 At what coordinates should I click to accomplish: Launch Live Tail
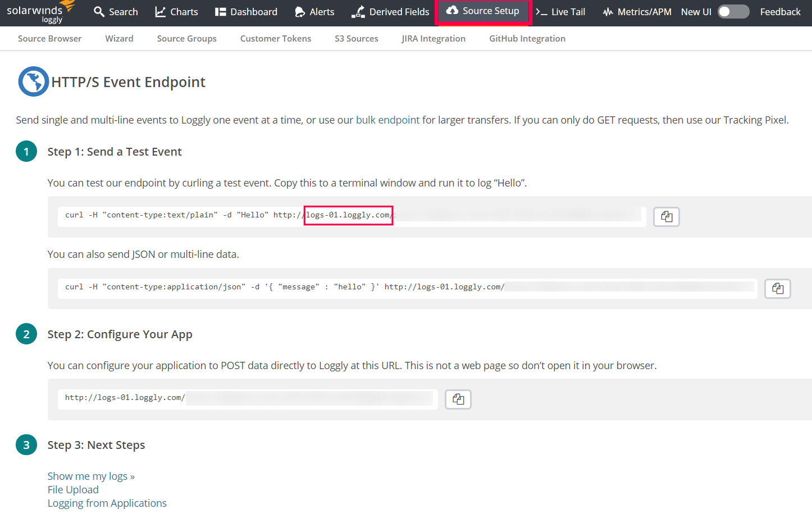pyautogui.click(x=560, y=12)
